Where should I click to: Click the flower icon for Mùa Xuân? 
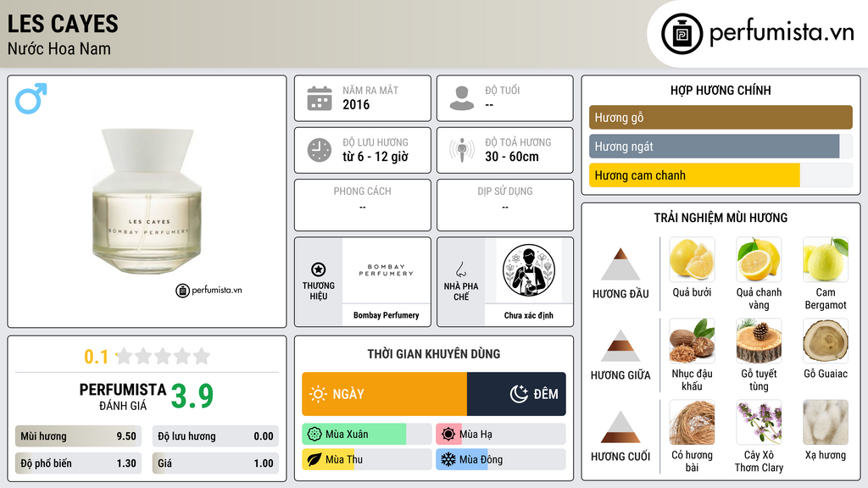click(x=314, y=435)
